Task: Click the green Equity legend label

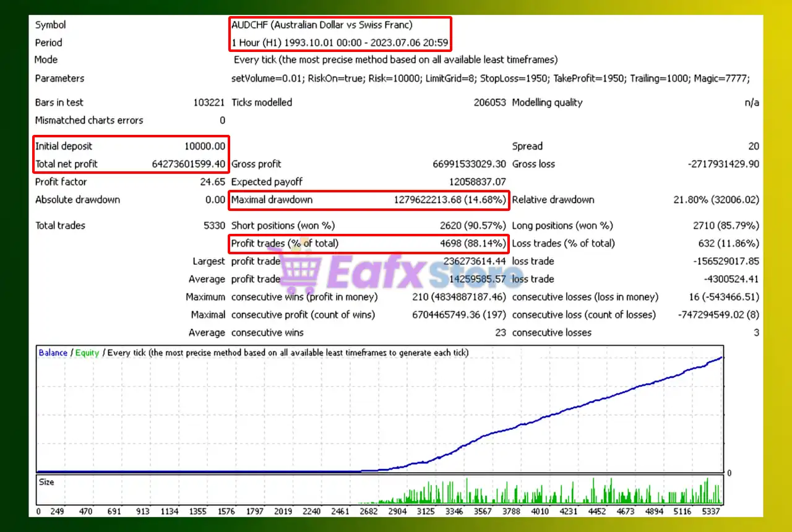Action: point(87,353)
